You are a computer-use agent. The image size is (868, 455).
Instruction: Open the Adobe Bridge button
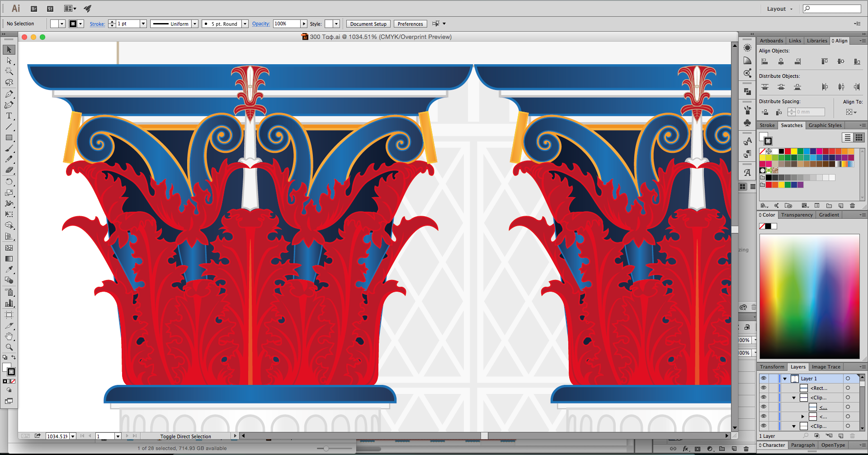pyautogui.click(x=34, y=9)
